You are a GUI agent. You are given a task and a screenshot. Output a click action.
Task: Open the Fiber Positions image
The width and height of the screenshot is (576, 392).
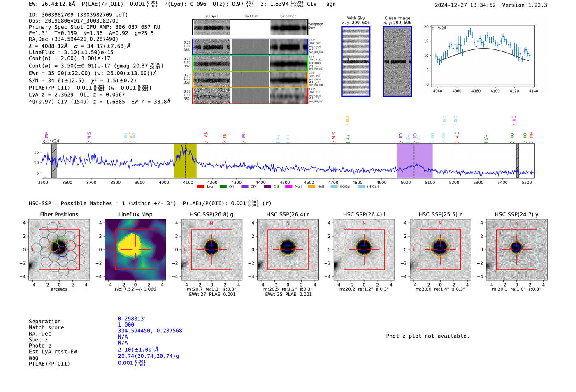[59, 250]
